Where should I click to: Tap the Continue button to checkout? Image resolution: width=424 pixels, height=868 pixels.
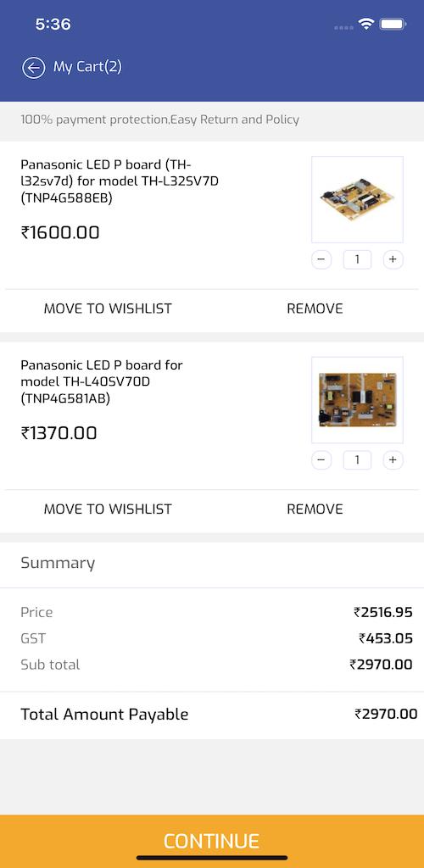click(x=212, y=841)
